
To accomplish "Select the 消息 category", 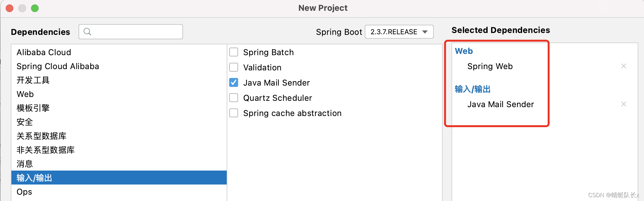I will pyautogui.click(x=25, y=164).
